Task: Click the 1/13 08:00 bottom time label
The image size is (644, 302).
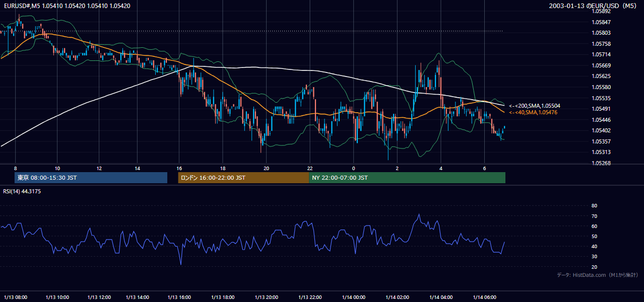Action: tap(16, 297)
